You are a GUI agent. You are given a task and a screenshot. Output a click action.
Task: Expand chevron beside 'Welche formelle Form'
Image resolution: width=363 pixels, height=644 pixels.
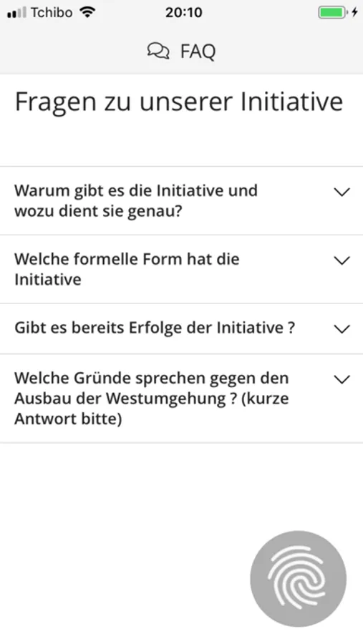click(x=342, y=260)
